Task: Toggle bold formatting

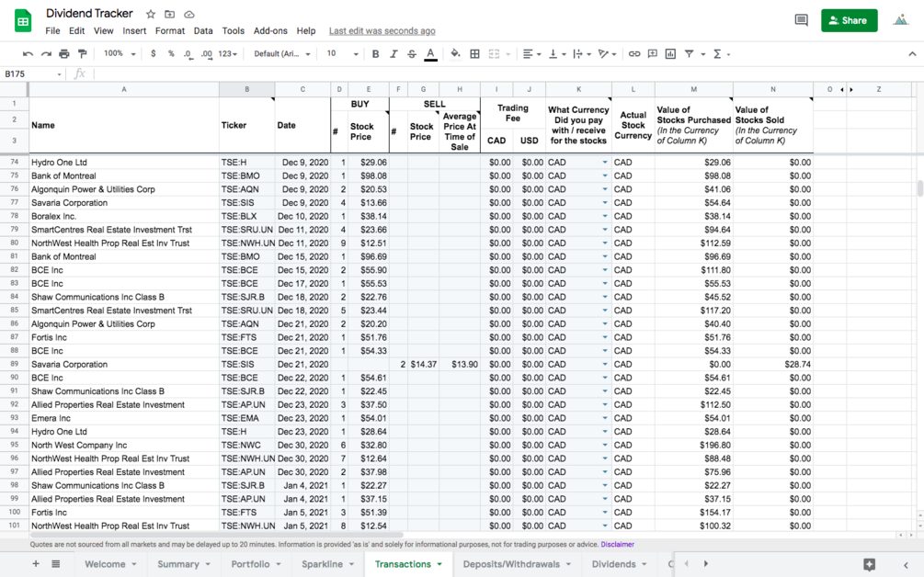Action: (375, 53)
